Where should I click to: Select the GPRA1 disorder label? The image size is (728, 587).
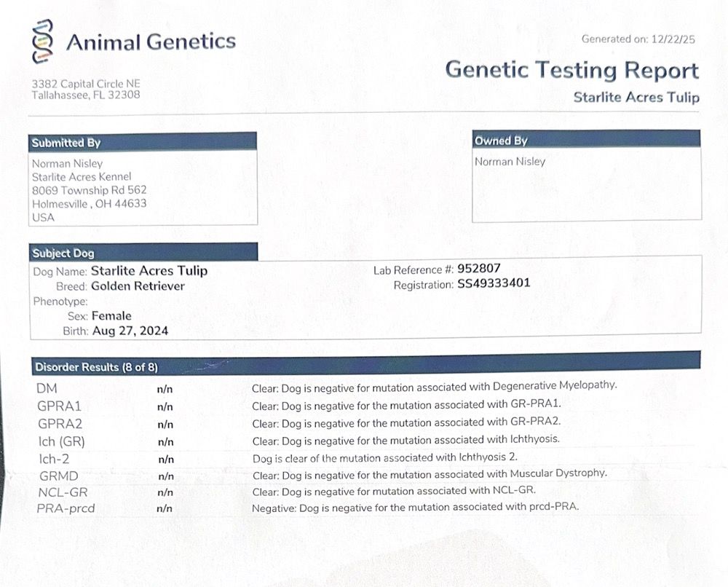pyautogui.click(x=59, y=406)
